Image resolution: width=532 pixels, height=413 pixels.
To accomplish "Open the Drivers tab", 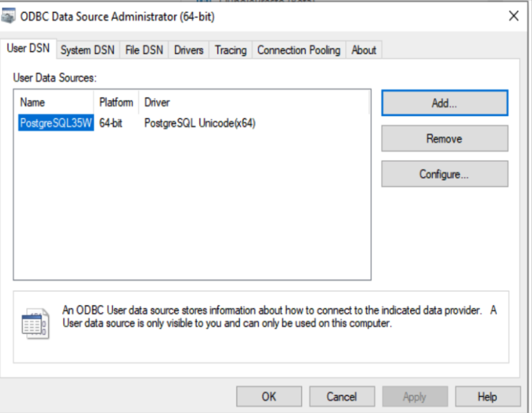I will pyautogui.click(x=189, y=50).
